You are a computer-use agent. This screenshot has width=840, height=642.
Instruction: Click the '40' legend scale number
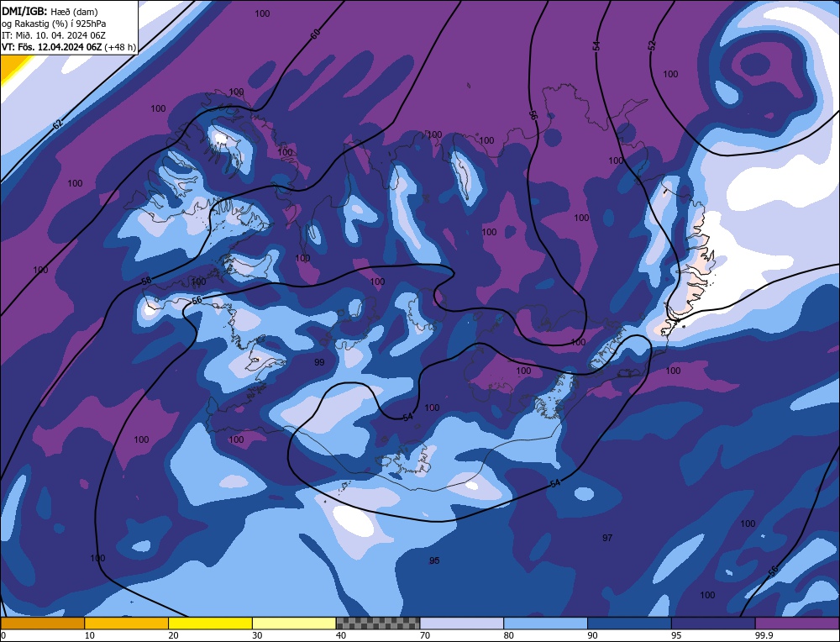click(341, 635)
